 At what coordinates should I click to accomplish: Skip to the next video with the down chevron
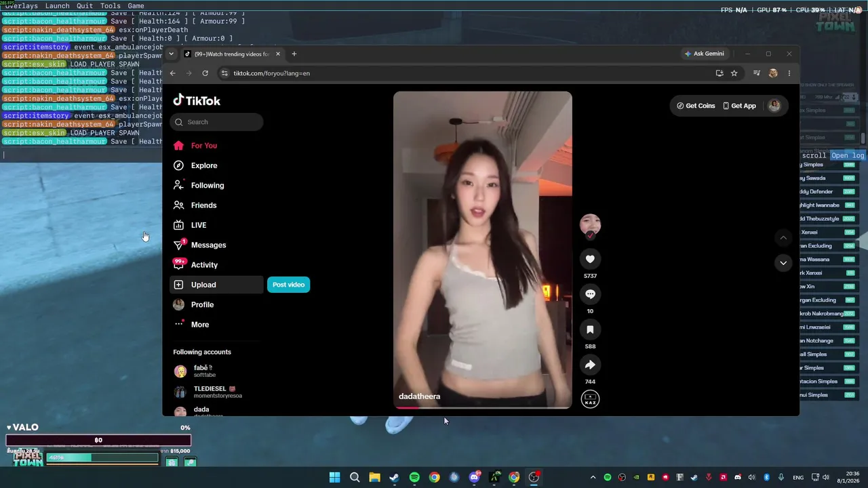point(783,263)
